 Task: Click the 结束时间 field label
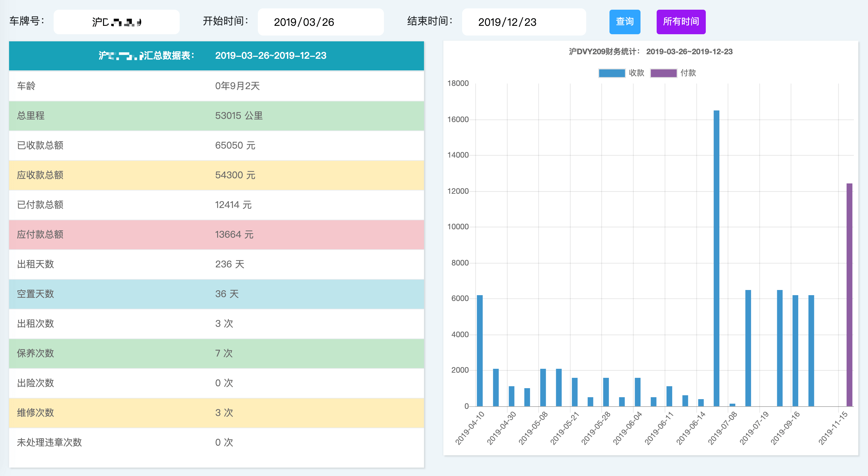tap(430, 21)
